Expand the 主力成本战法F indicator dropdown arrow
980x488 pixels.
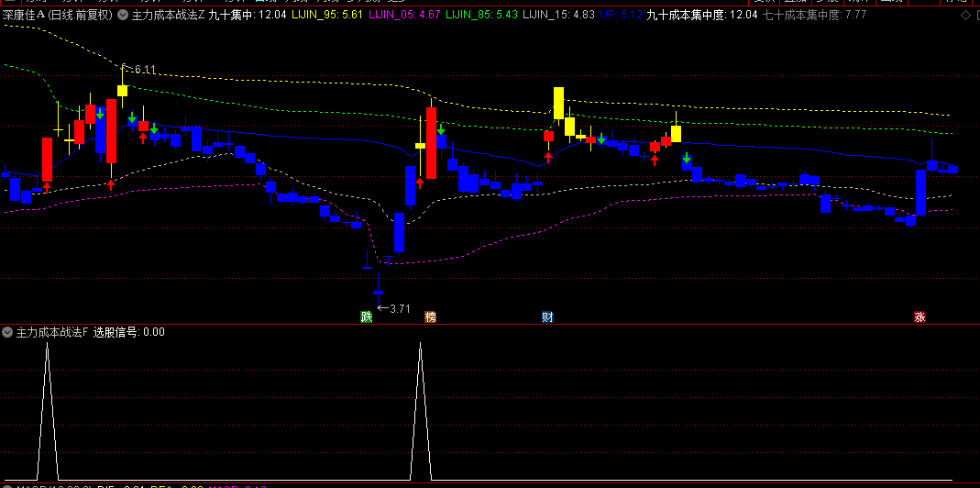pyautogui.click(x=7, y=332)
